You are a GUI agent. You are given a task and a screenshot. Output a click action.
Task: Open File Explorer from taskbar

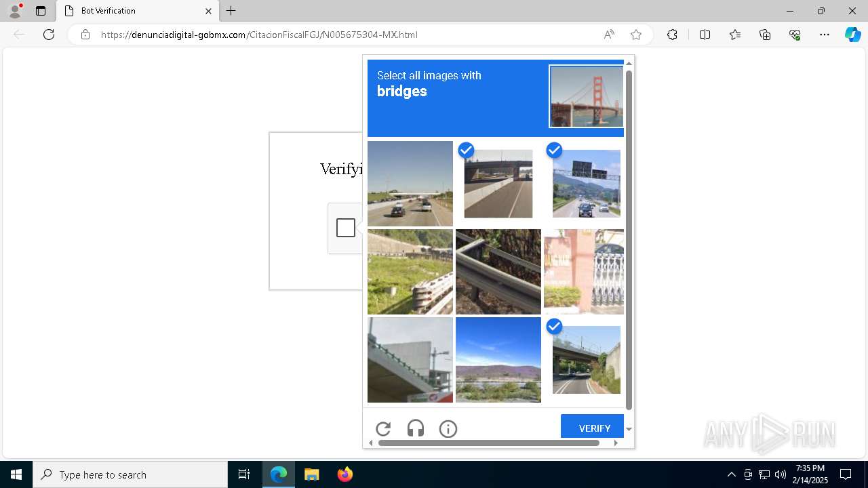coord(311,474)
